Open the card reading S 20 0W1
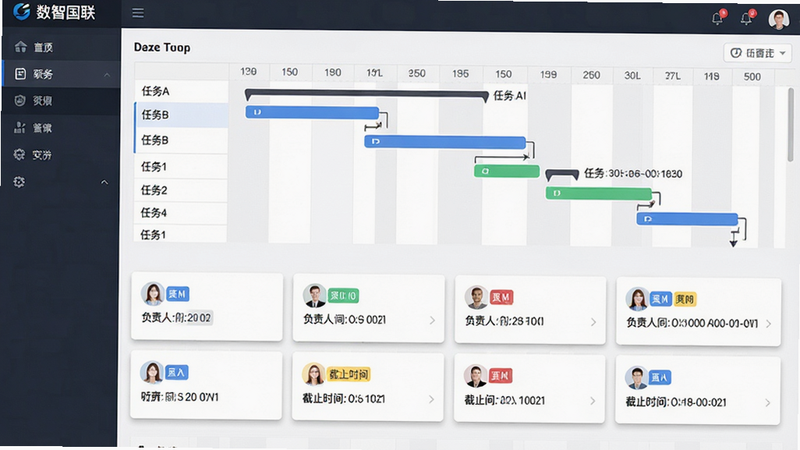The image size is (800, 450). click(x=206, y=385)
